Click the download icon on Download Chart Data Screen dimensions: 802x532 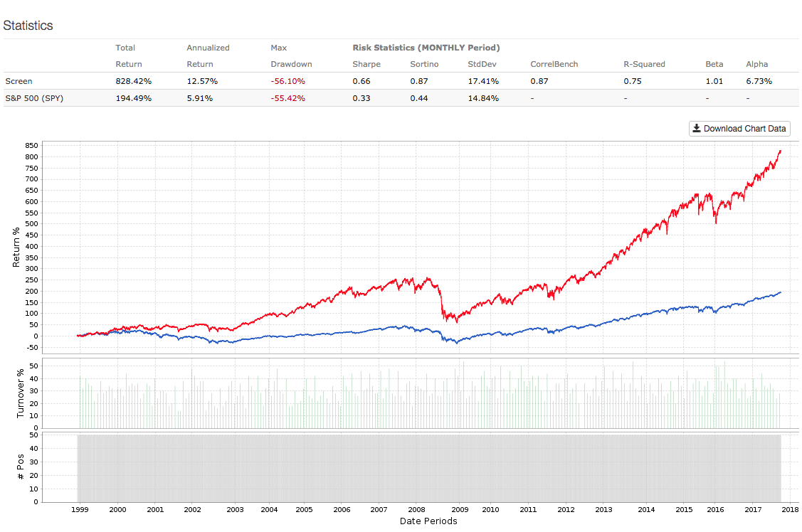[x=697, y=129]
